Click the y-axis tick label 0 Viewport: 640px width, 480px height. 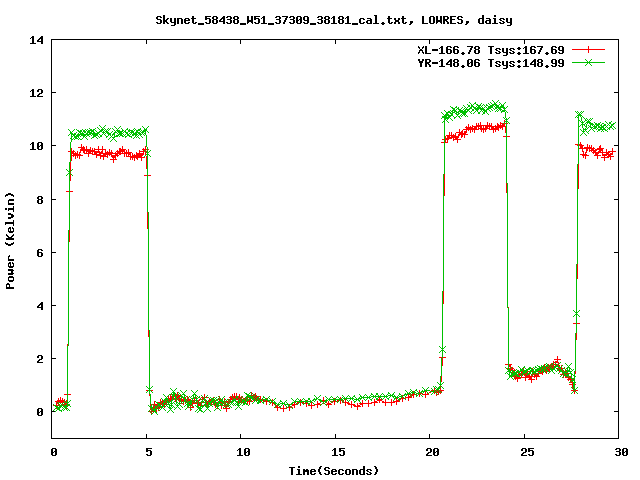point(40,412)
